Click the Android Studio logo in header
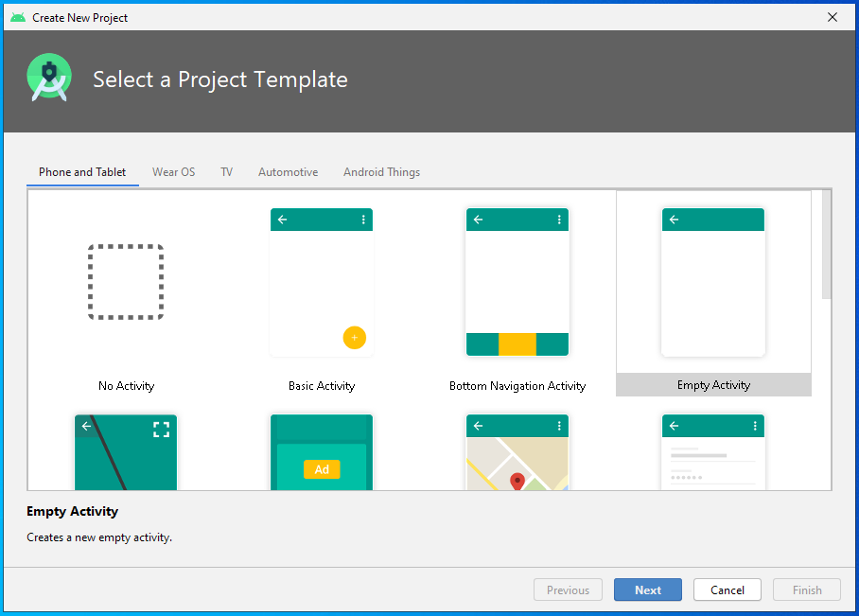The image size is (859, 616). 49,78
